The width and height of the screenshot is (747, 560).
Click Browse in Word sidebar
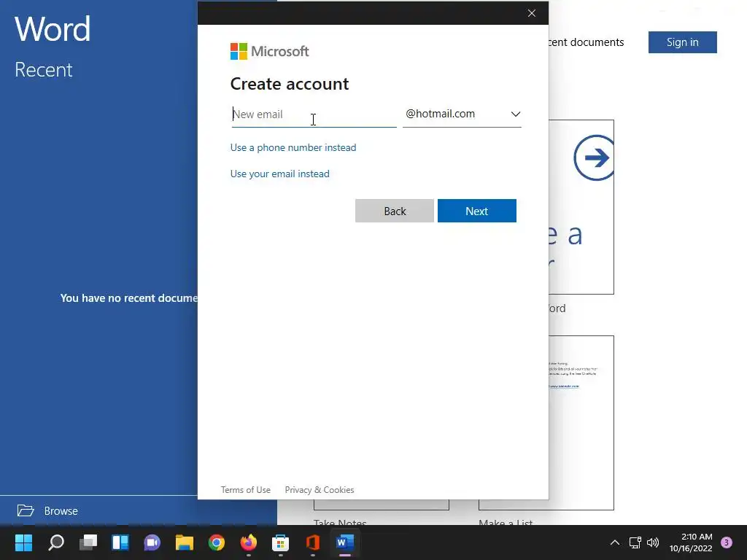pyautogui.click(x=61, y=511)
